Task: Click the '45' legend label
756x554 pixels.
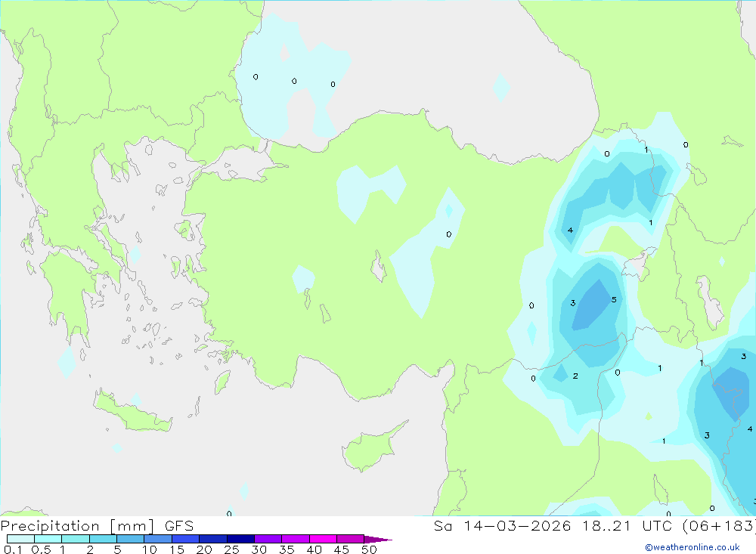Action: (342, 549)
